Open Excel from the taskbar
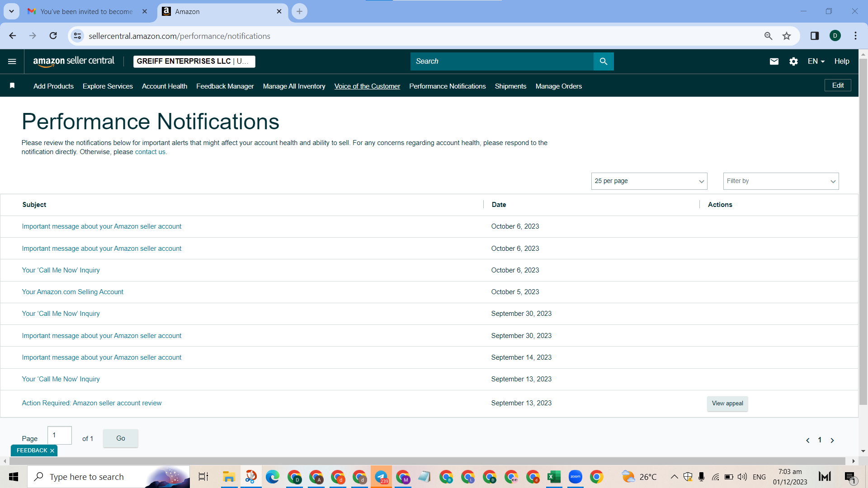Screen dimensions: 868x488 [x=554, y=477]
